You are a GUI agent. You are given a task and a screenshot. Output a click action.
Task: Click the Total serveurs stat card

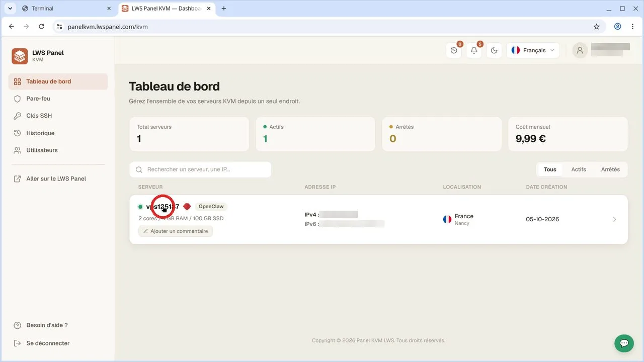coord(189,134)
